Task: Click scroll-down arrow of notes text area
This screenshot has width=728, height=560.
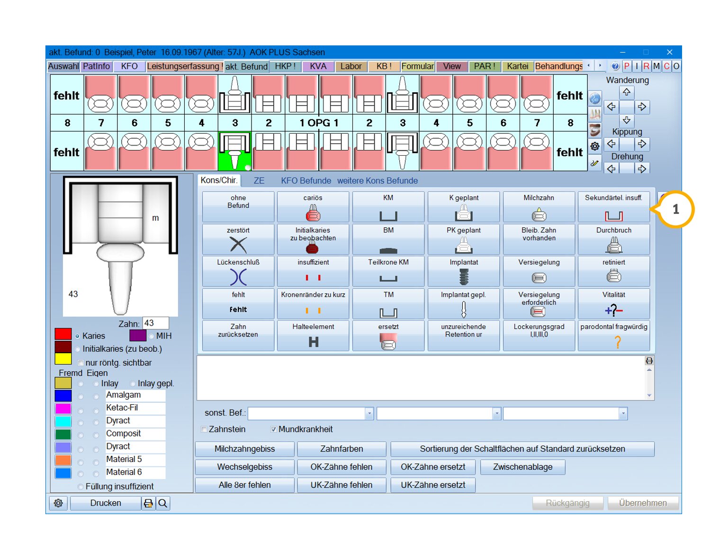Action: coord(649,395)
